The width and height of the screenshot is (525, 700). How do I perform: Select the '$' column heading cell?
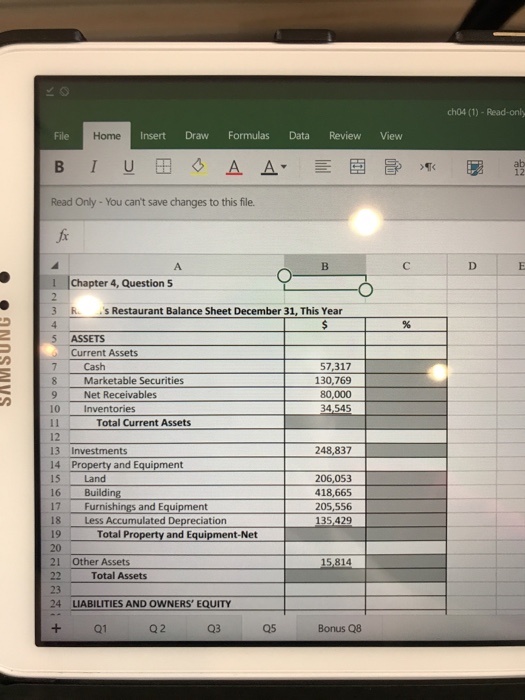(x=325, y=325)
